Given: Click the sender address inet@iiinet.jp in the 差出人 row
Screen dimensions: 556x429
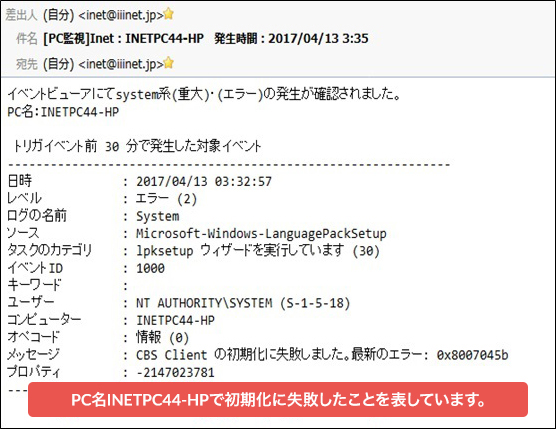Looking at the screenshot, I should [x=121, y=15].
